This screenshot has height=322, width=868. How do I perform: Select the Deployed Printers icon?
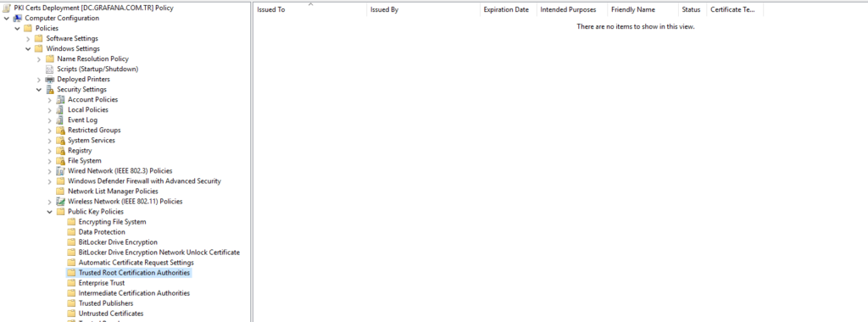(x=49, y=79)
